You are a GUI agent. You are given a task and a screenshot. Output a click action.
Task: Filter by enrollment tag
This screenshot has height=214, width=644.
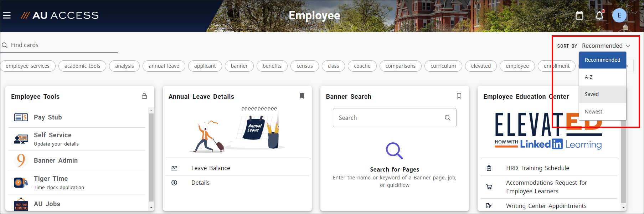pyautogui.click(x=557, y=66)
